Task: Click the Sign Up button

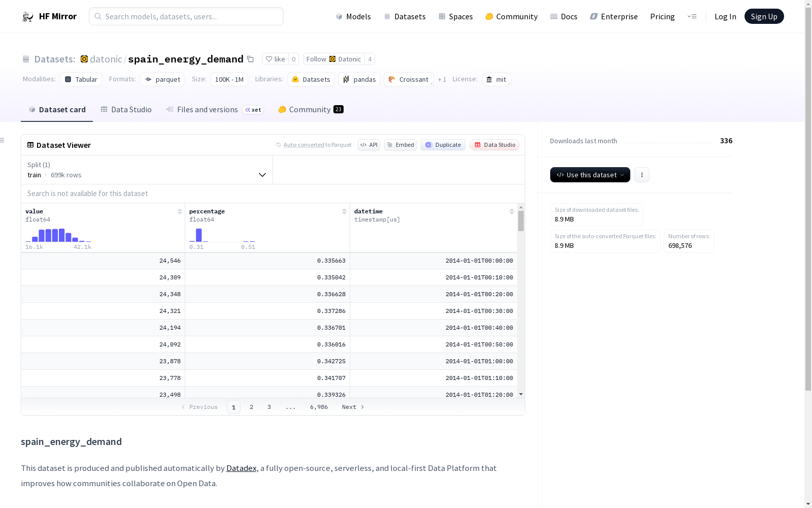Action: point(764,16)
